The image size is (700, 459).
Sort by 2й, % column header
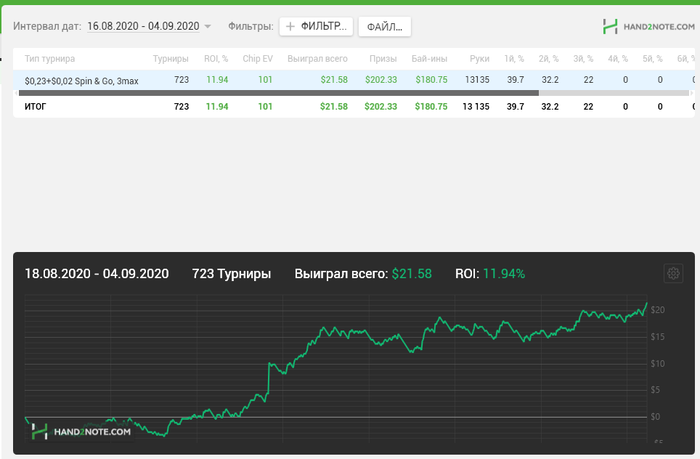point(549,59)
